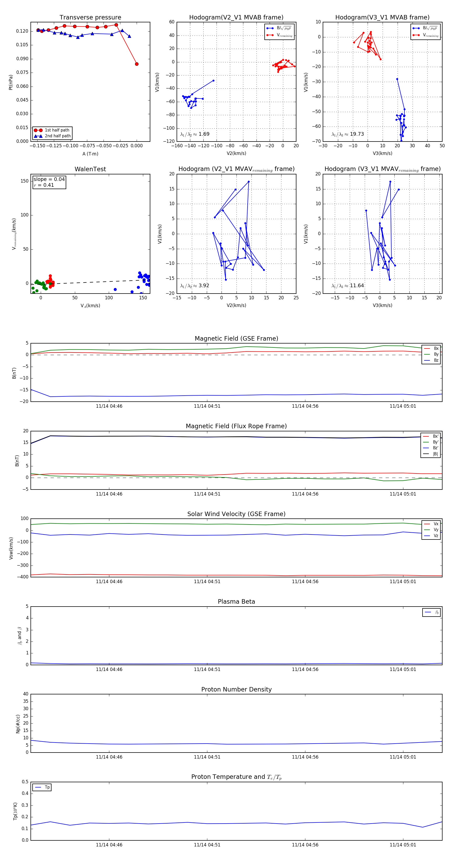Select the By legend entry
The height and width of the screenshot is (868, 473).
[431, 354]
